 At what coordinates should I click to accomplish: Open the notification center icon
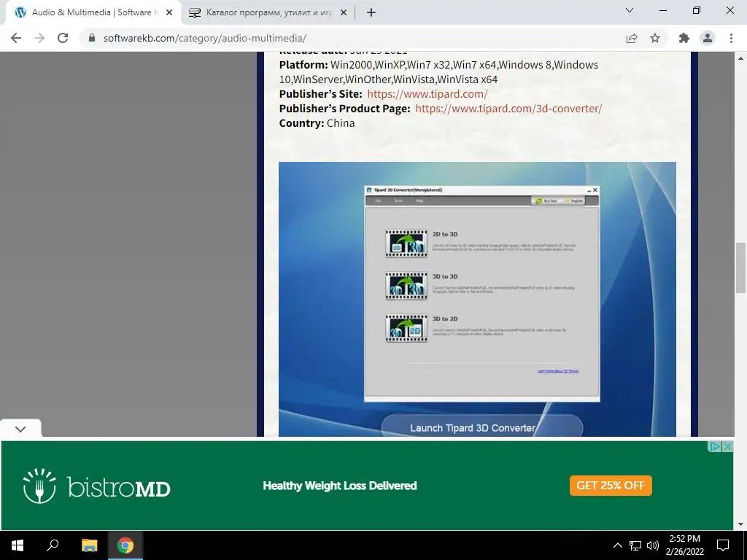pyautogui.click(x=723, y=545)
